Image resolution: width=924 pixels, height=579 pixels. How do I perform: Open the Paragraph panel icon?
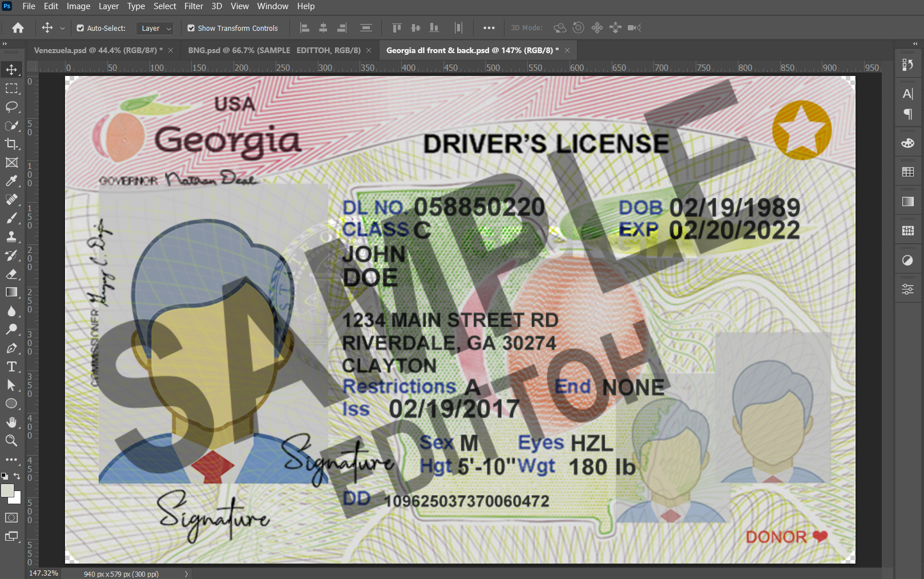907,114
